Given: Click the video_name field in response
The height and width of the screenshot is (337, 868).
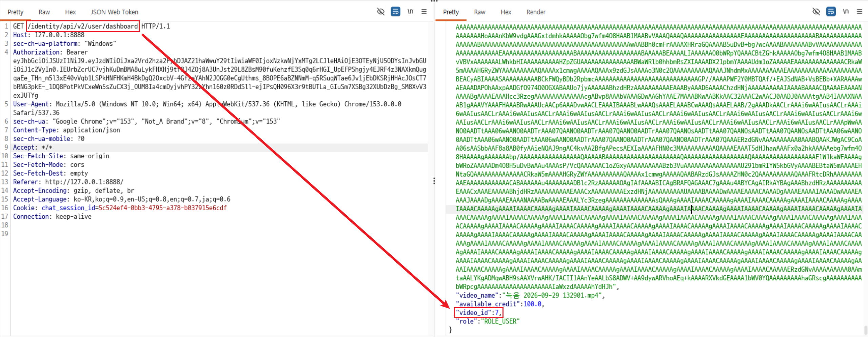Looking at the screenshot, I should click(x=530, y=295).
